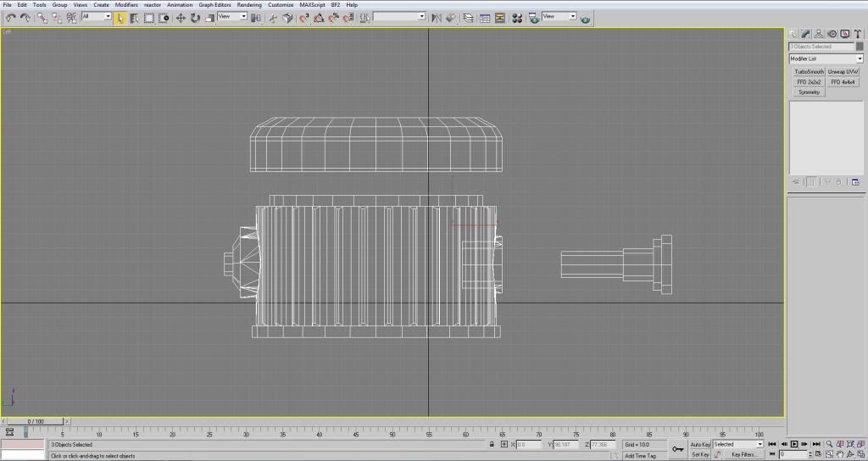Activate the Select Object arrow tool
Image resolution: width=868 pixels, height=461 pixels.
pos(120,17)
